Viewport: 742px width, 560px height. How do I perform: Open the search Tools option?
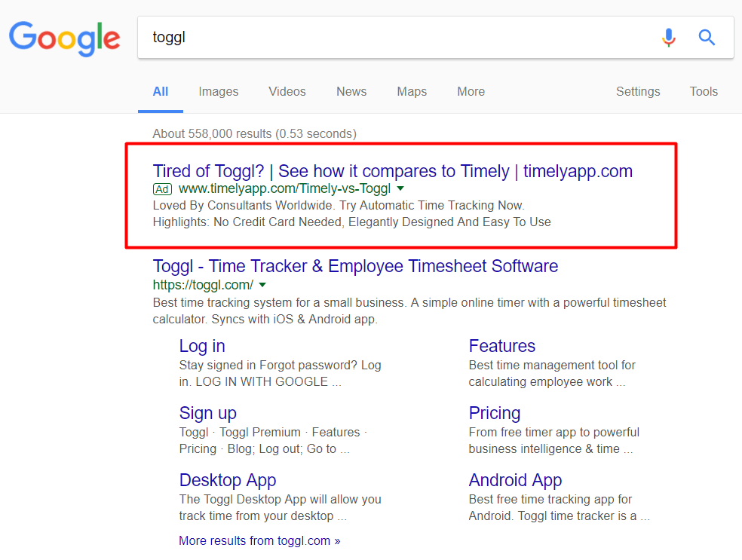coord(704,91)
